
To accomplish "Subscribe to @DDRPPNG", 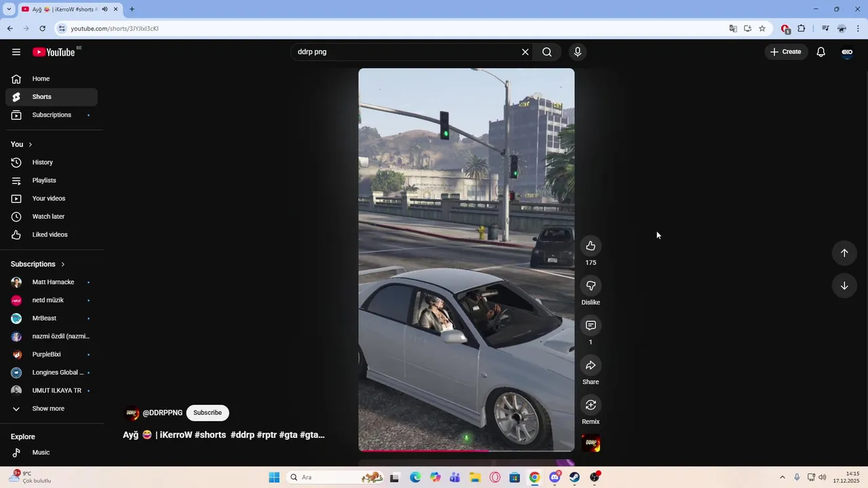I will [208, 413].
